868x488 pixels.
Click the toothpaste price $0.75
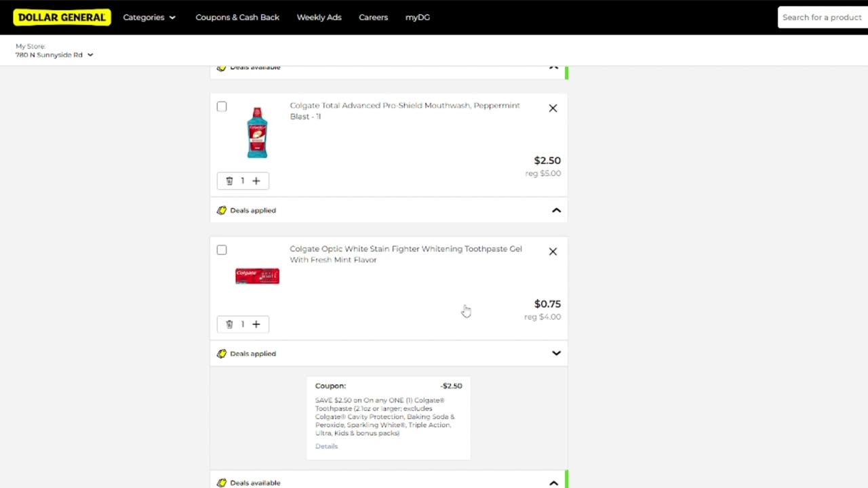click(x=547, y=304)
